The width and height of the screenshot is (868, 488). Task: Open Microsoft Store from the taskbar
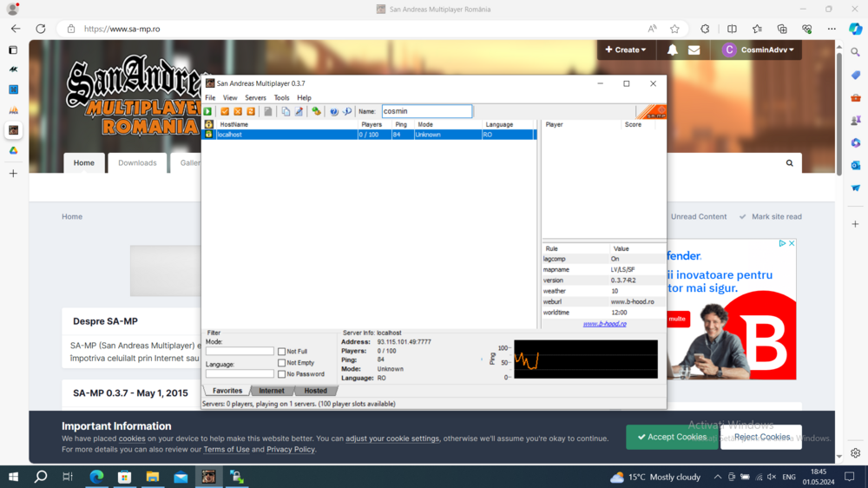[124, 477]
